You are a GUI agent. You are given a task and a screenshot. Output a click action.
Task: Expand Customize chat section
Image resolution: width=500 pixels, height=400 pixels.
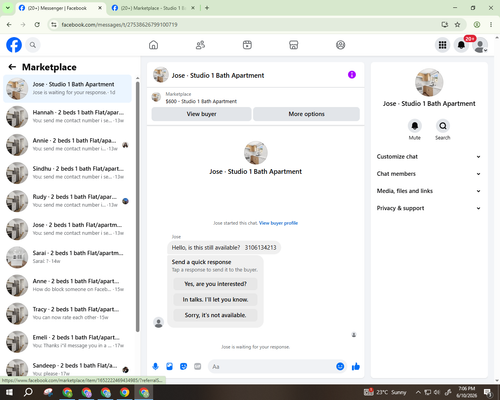429,157
